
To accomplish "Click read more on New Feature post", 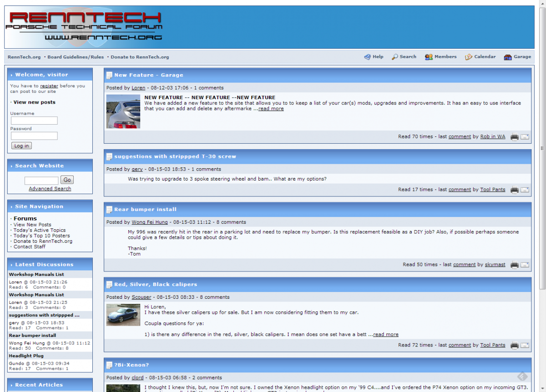I will (271, 109).
